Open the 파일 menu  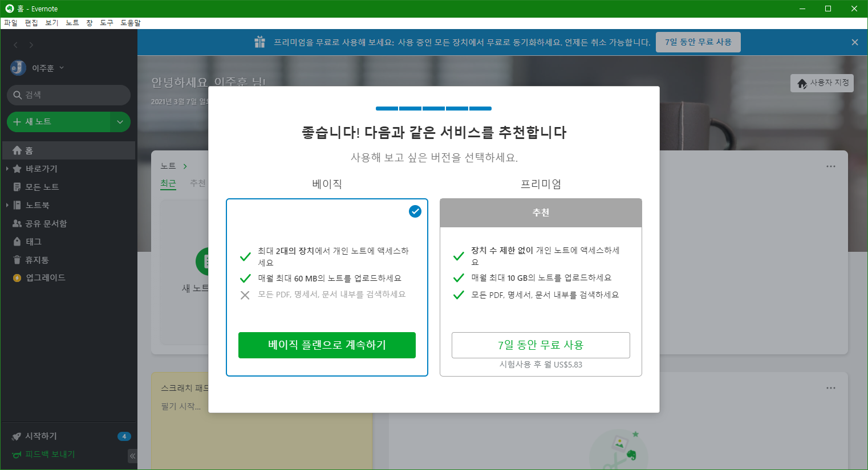click(x=11, y=23)
